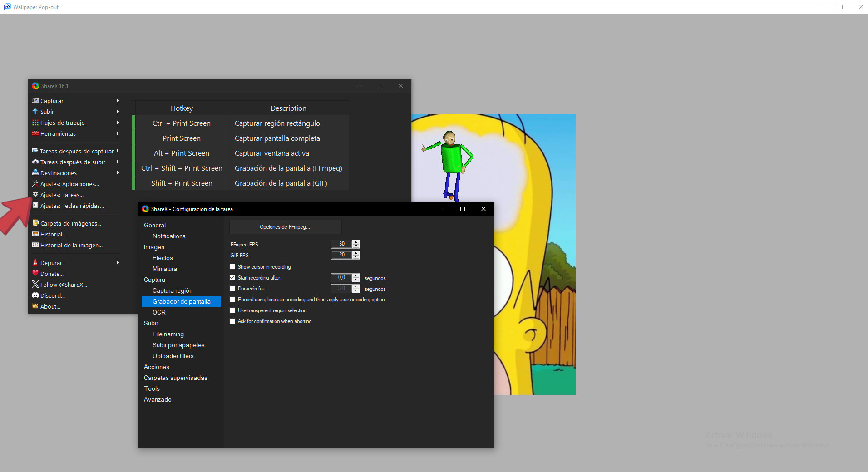Enable Use transparent region selection checkbox

pos(232,310)
